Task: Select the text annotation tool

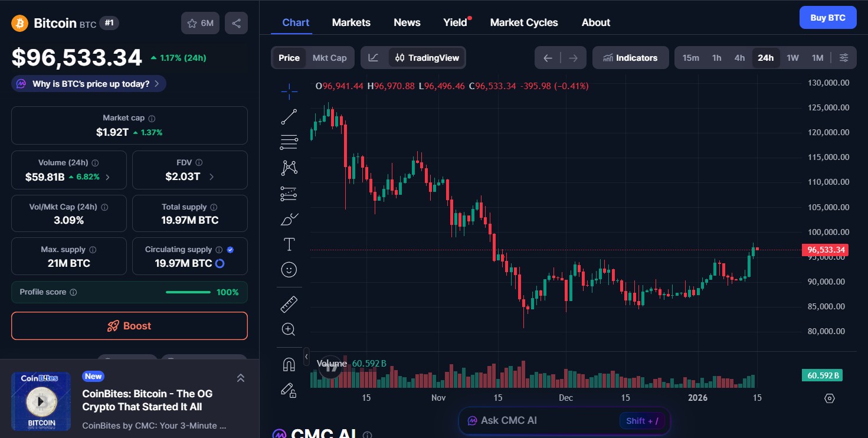Action: [x=289, y=243]
